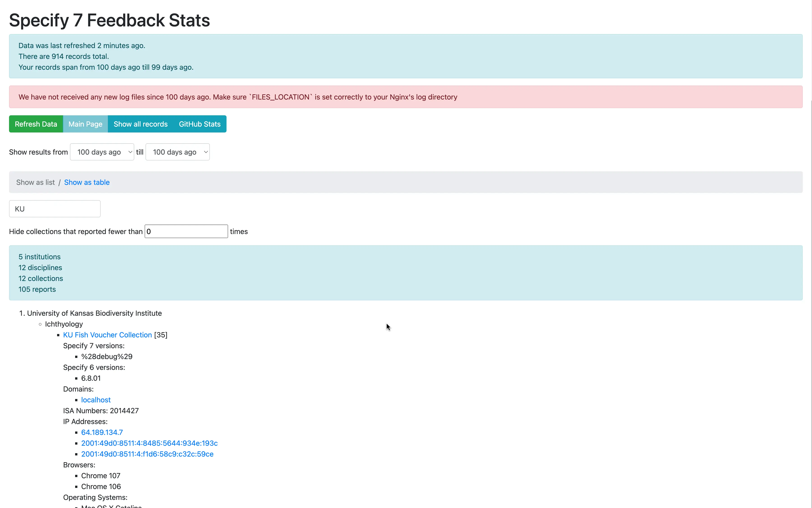This screenshot has height=508, width=812.
Task: Open GitHub Stats page
Action: tap(199, 124)
